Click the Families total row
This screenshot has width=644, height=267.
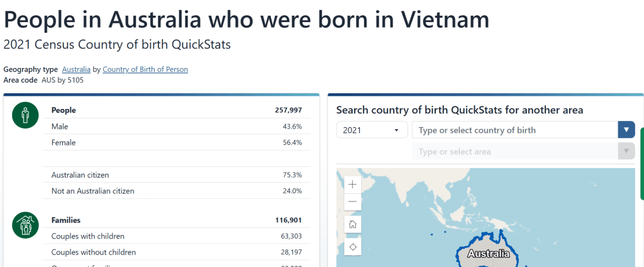click(x=177, y=220)
